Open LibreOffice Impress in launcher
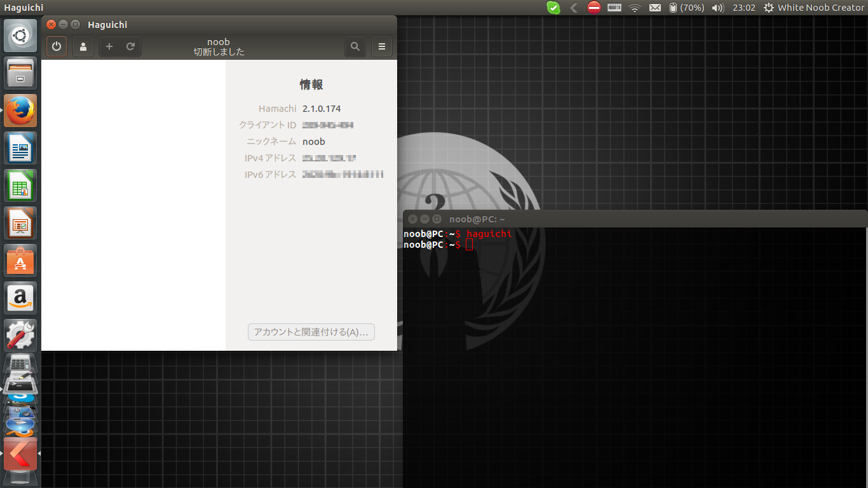The image size is (868, 488). (x=20, y=222)
